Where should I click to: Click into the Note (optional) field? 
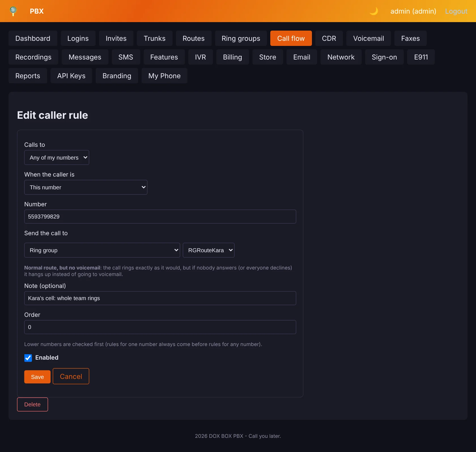pos(160,298)
